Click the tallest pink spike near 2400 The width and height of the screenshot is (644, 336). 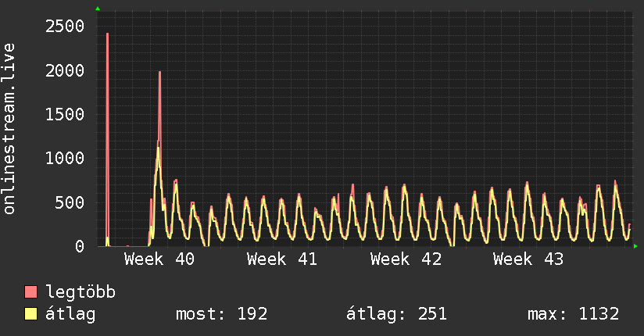tap(107, 140)
